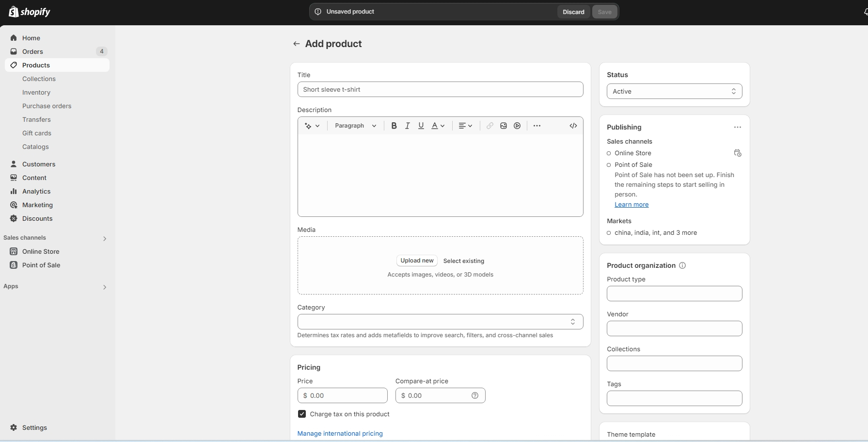Open Inventory in the Products submenu
The height and width of the screenshot is (442, 868).
tap(36, 92)
